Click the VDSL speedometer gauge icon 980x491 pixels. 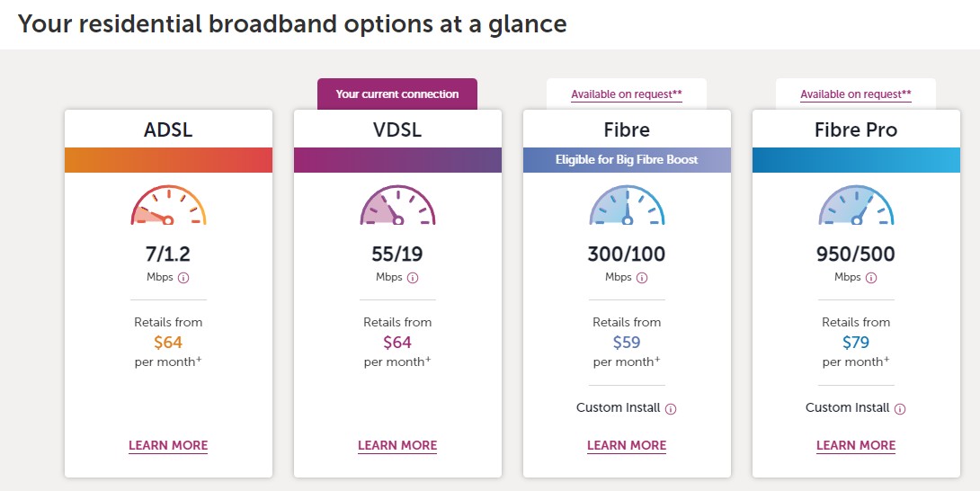pyautogui.click(x=397, y=207)
